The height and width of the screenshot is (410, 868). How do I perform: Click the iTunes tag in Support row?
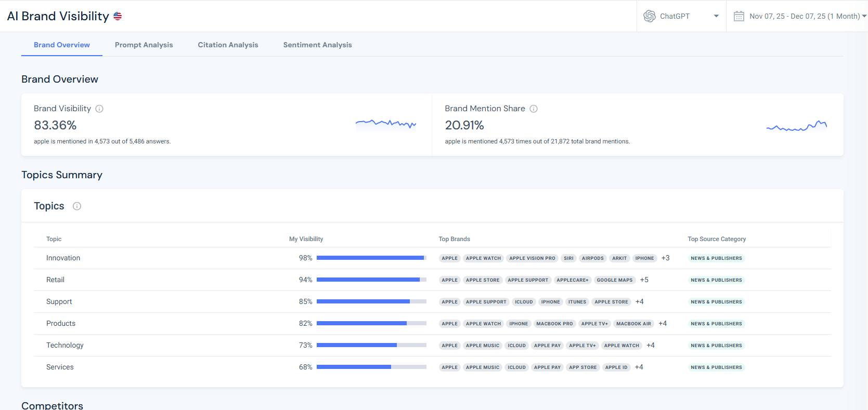[577, 302]
